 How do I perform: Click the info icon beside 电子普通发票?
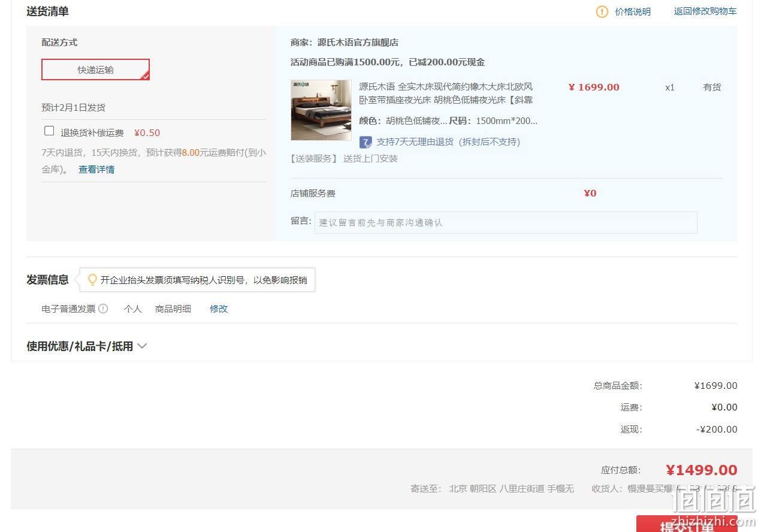click(x=103, y=309)
